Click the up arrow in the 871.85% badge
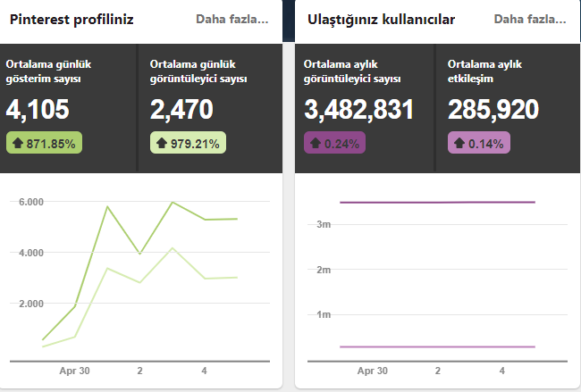Viewport: 581px width, 392px height. (18, 143)
